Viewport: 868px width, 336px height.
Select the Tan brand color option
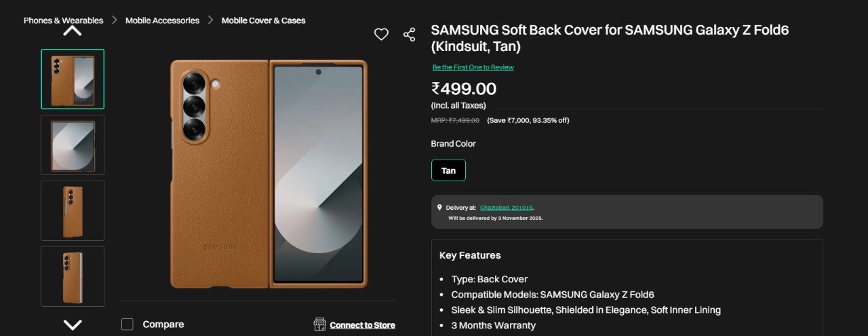click(x=448, y=170)
